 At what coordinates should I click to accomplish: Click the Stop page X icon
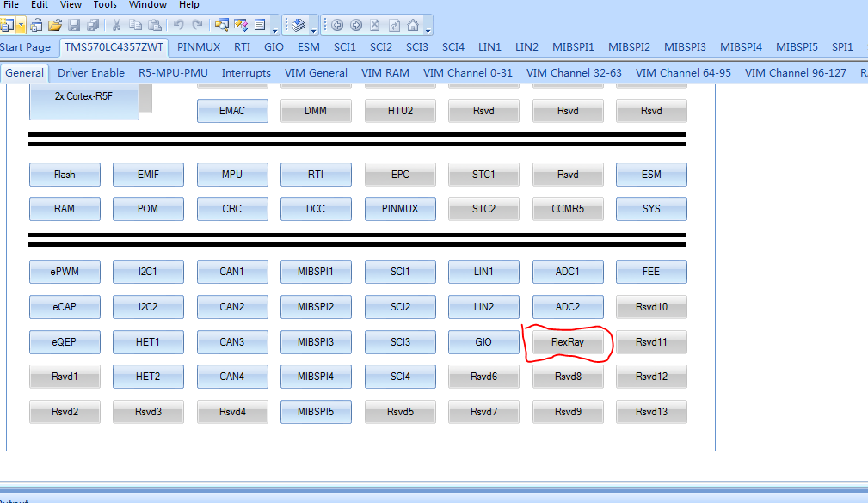(x=375, y=25)
